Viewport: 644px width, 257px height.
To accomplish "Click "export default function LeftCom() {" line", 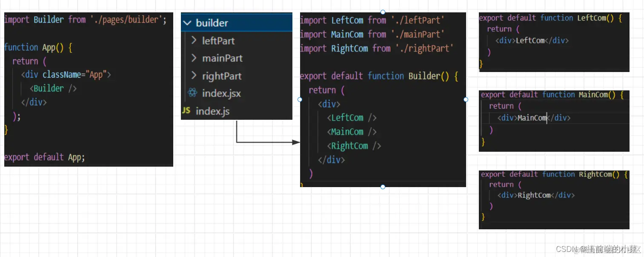I will (x=551, y=18).
